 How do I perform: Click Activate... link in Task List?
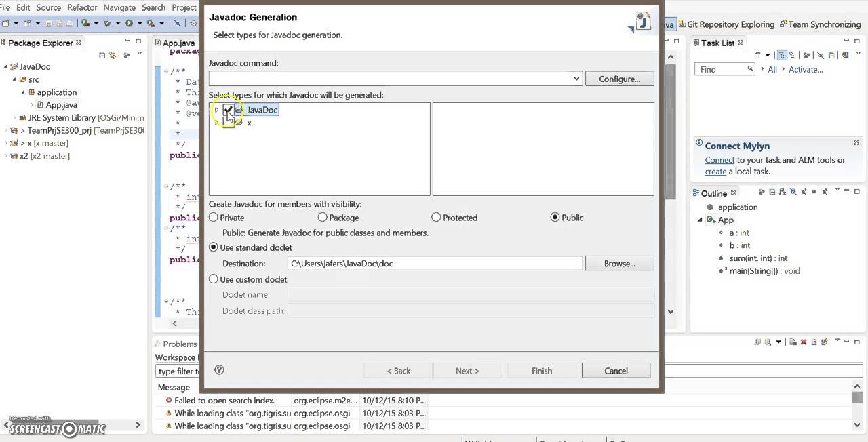[x=806, y=69]
